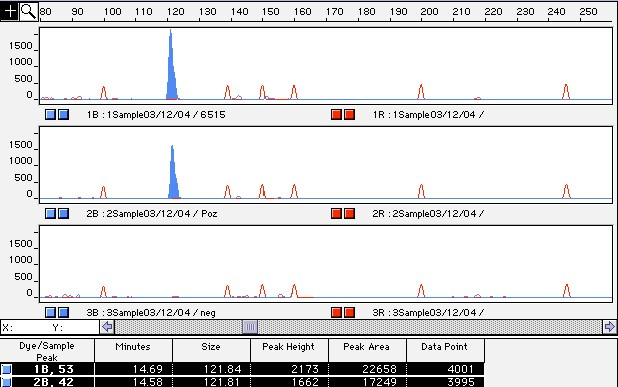618x387 pixels.
Task: Click the left scroll arrow of the horizontal scrollbar
Action: [107, 327]
